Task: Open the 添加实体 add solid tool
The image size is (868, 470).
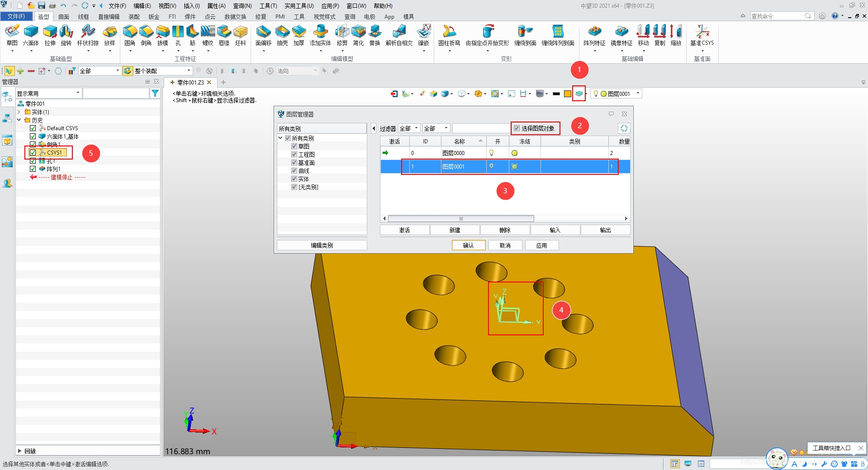Action: (x=320, y=35)
